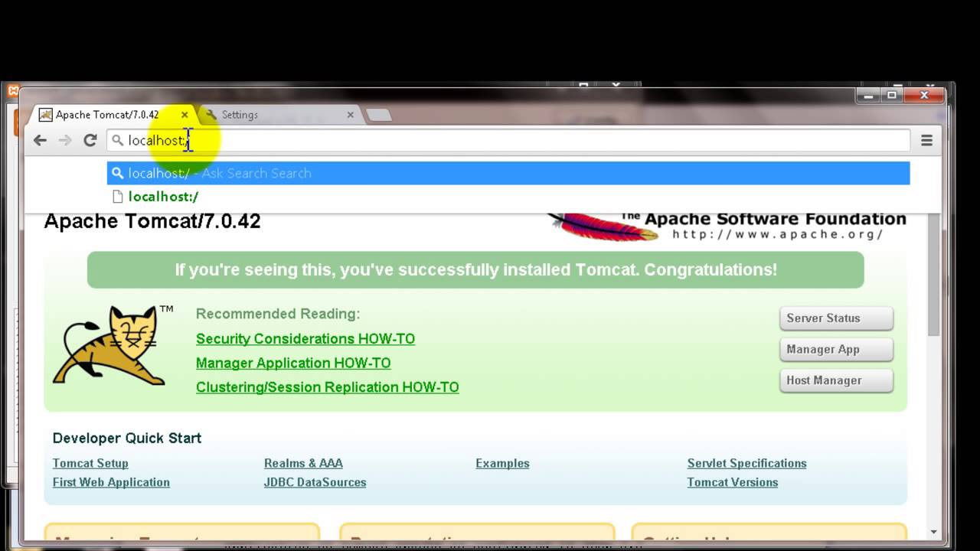This screenshot has width=980, height=551.
Task: Click the Recommended Reading label
Action: [x=278, y=314]
